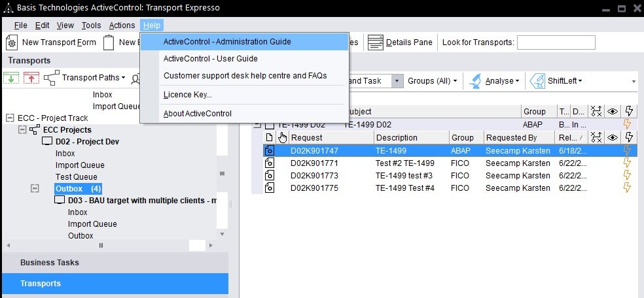Click the Details Pane icon

pos(375,42)
